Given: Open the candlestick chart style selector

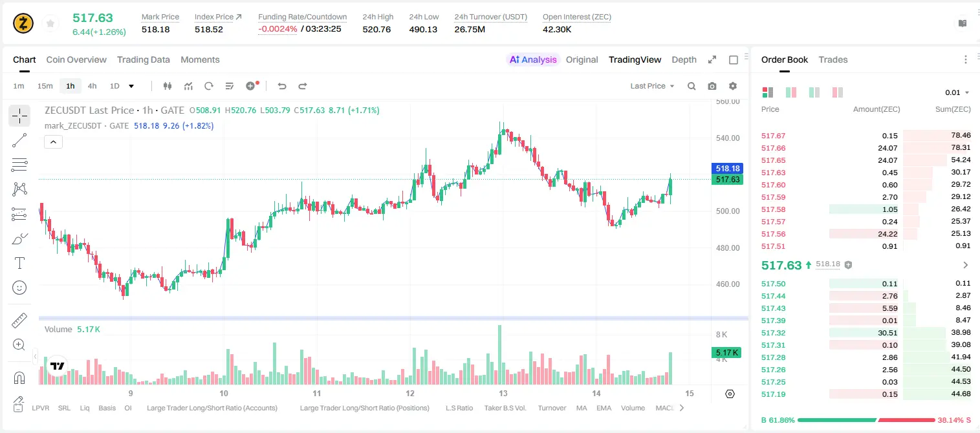Looking at the screenshot, I should [x=168, y=86].
